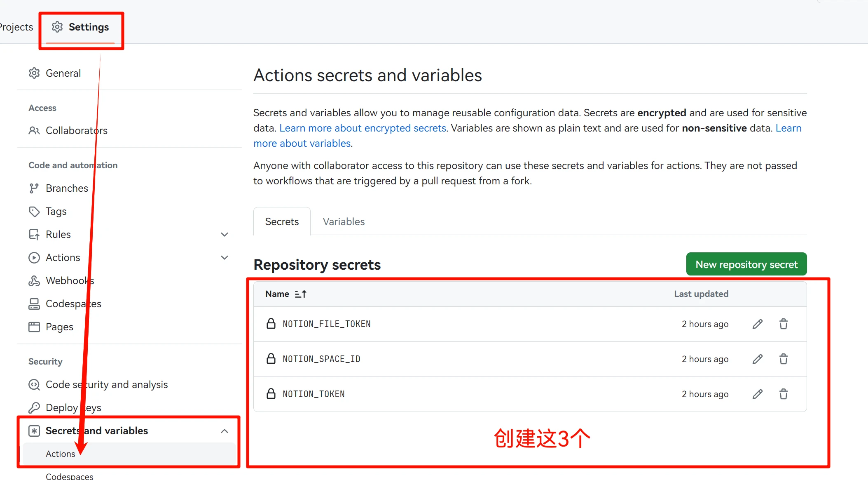Click the pencil edit icon for NOTION_FILE_TOKEN
The height and width of the screenshot is (480, 868).
[x=757, y=324]
